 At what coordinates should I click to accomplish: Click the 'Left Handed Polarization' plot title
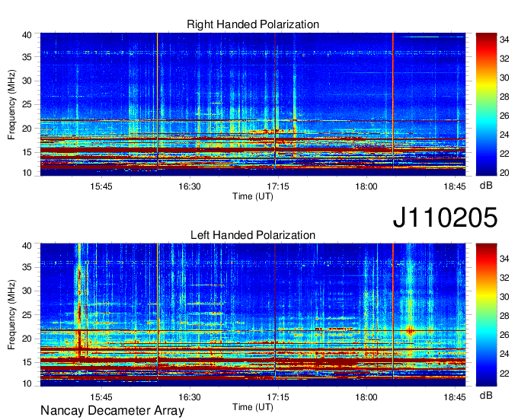(x=253, y=235)
